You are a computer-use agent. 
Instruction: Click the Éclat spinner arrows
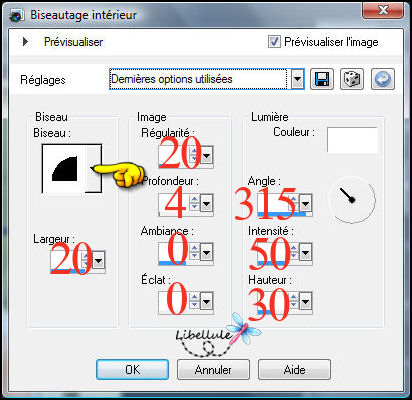click(x=194, y=301)
